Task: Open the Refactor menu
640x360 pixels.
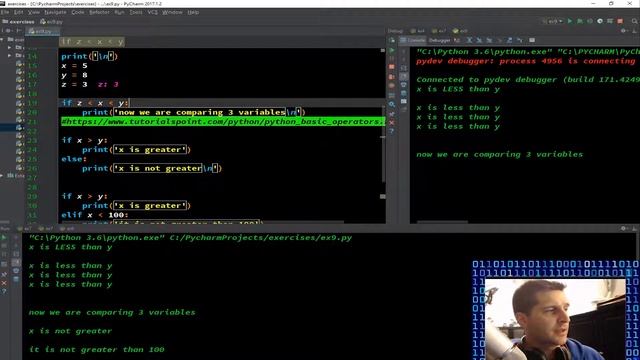Action: tap(99, 12)
